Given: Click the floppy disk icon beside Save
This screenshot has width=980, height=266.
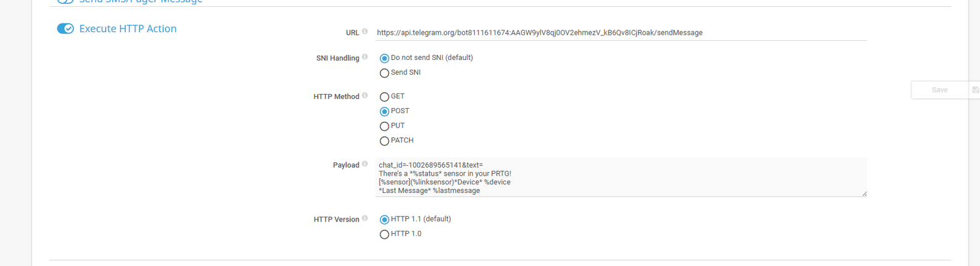Looking at the screenshot, I should (975, 90).
